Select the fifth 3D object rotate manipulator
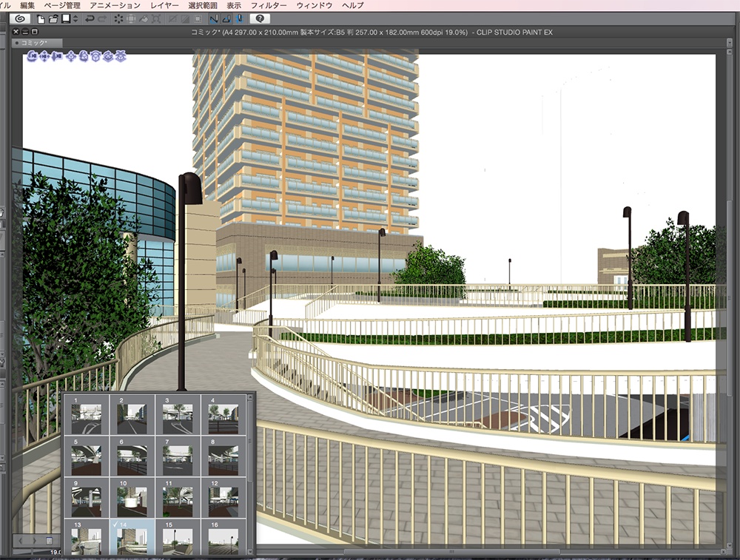The image size is (740, 560). (x=84, y=57)
